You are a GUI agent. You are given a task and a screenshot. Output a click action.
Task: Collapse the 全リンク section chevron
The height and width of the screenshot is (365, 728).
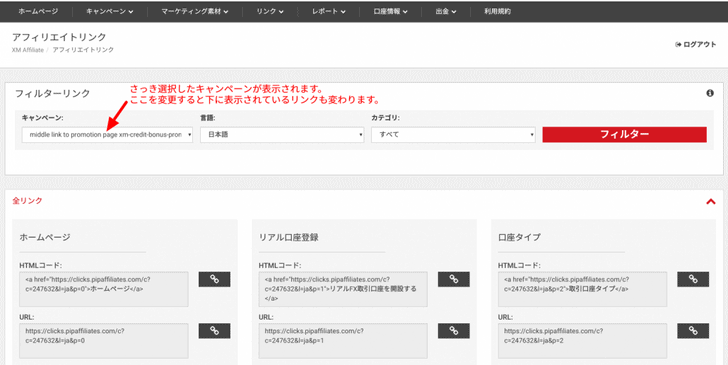[x=710, y=202]
